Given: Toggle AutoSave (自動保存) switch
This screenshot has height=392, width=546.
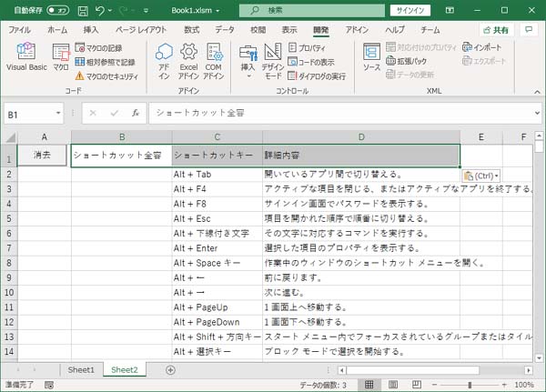Looking at the screenshot, I should pyautogui.click(x=57, y=10).
